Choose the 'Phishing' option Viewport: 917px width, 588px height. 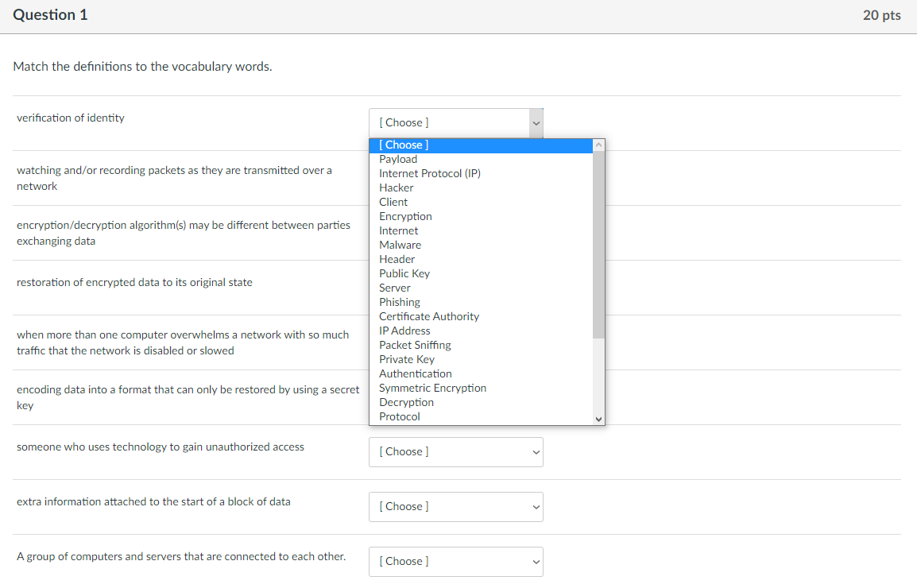481,303
